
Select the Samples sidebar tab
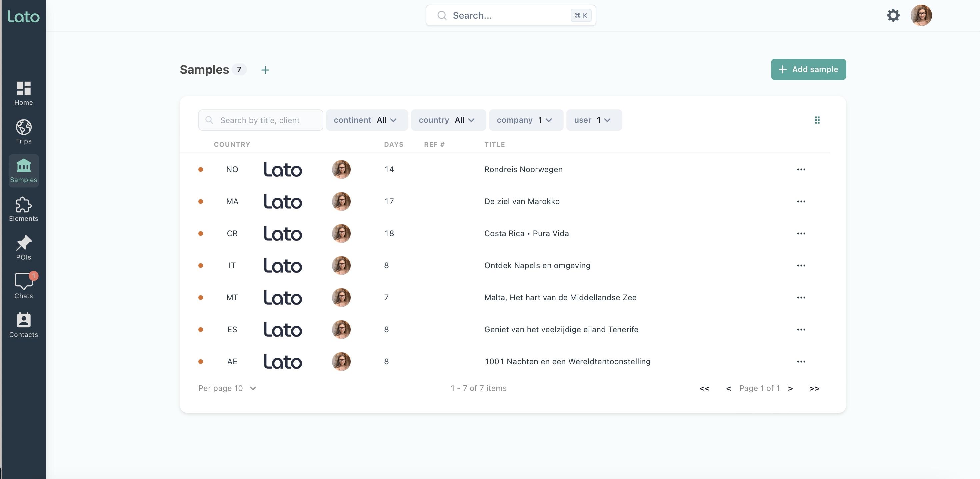24,170
